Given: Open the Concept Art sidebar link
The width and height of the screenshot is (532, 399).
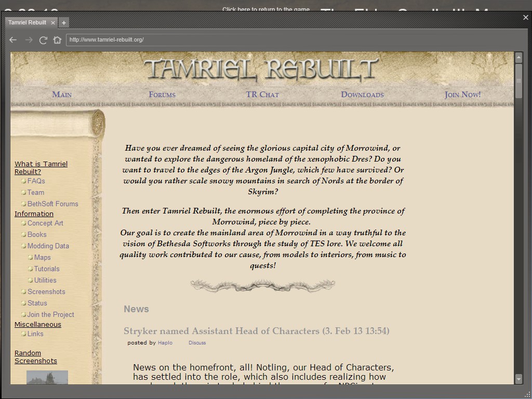Looking at the screenshot, I should [x=45, y=223].
